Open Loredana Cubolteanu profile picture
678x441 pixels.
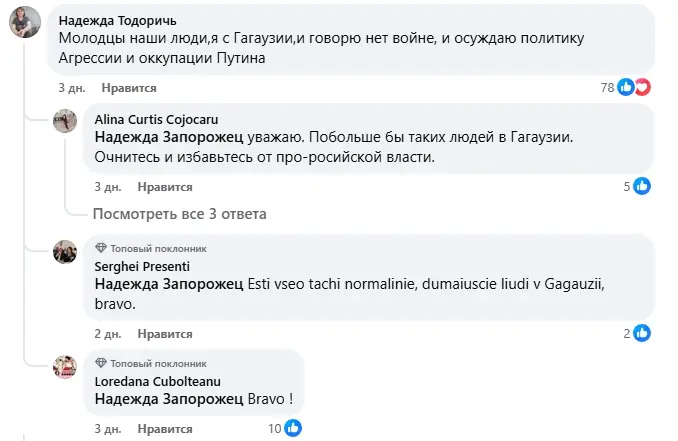(x=65, y=367)
